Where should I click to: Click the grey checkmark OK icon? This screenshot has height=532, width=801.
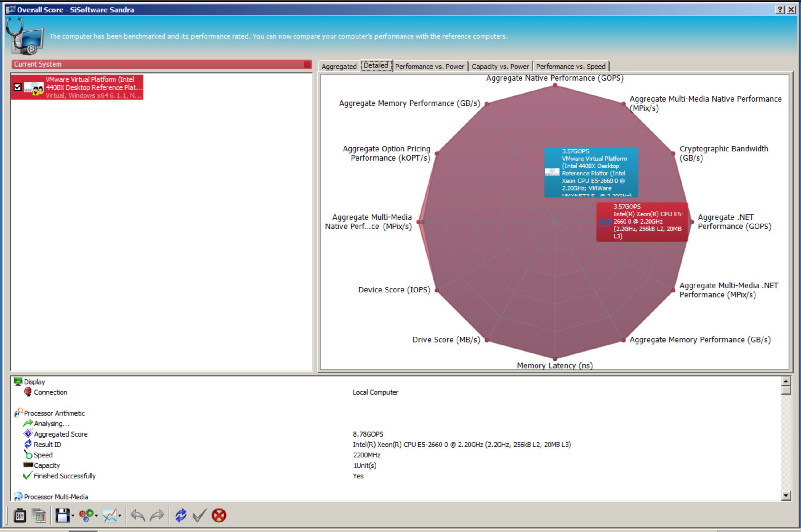(199, 515)
